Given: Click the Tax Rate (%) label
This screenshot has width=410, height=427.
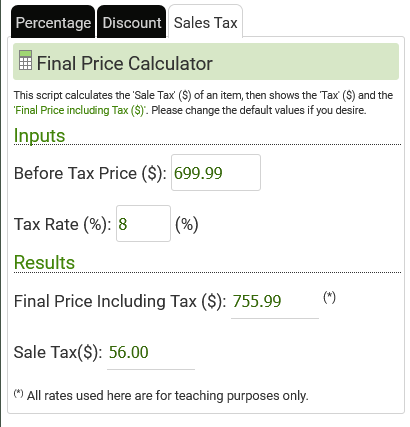Looking at the screenshot, I should [x=62, y=224].
